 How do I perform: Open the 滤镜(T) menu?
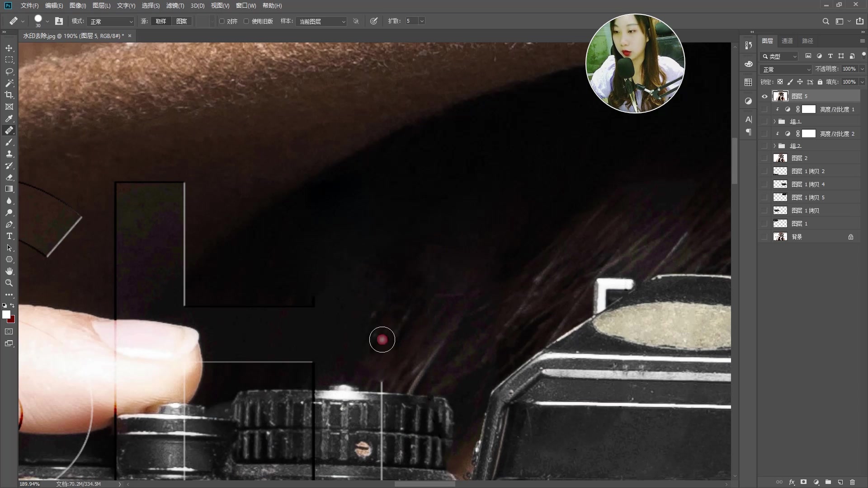coord(175,5)
